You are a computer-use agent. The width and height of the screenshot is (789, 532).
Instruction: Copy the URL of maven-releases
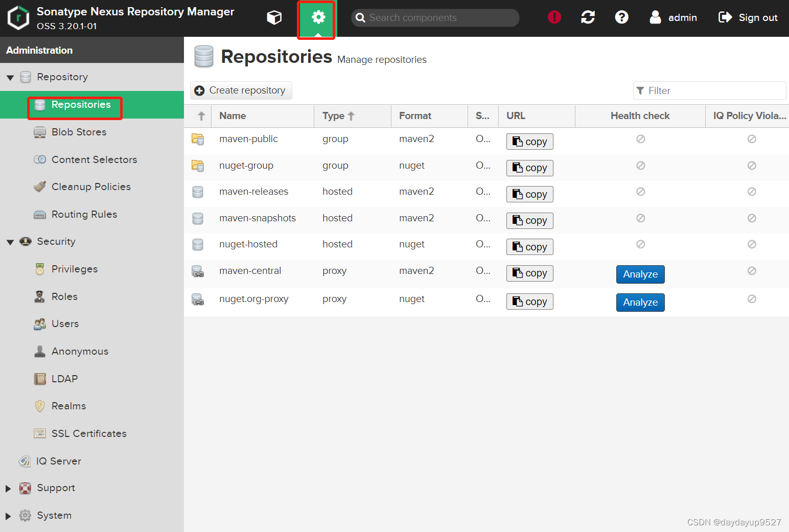tap(530, 194)
